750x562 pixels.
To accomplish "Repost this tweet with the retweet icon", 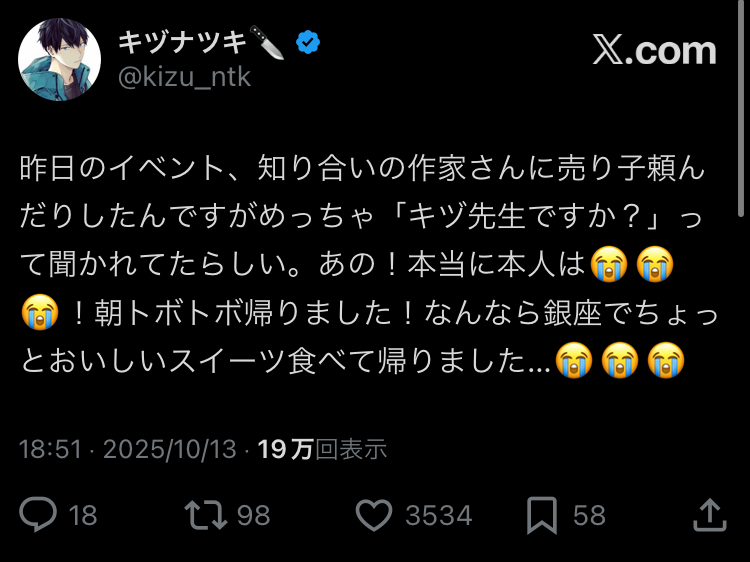I will tap(204, 514).
